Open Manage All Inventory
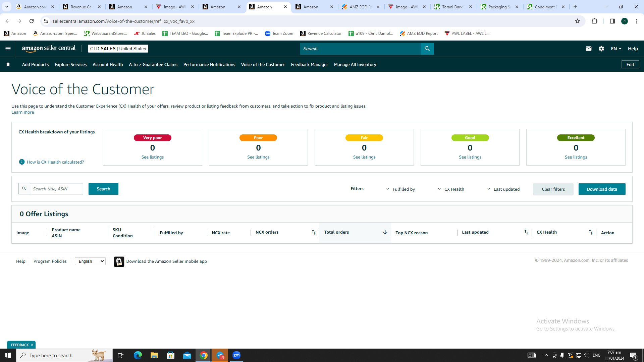 [355, 64]
